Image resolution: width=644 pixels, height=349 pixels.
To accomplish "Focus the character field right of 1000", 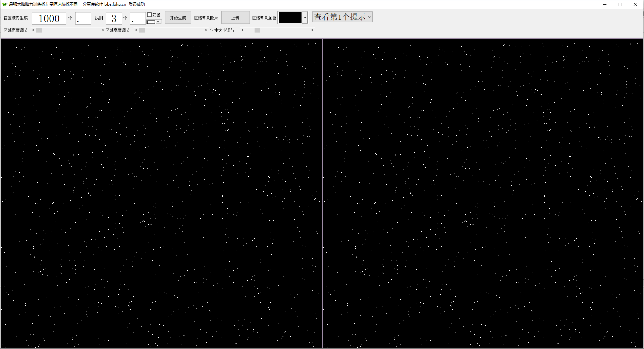I will point(83,18).
